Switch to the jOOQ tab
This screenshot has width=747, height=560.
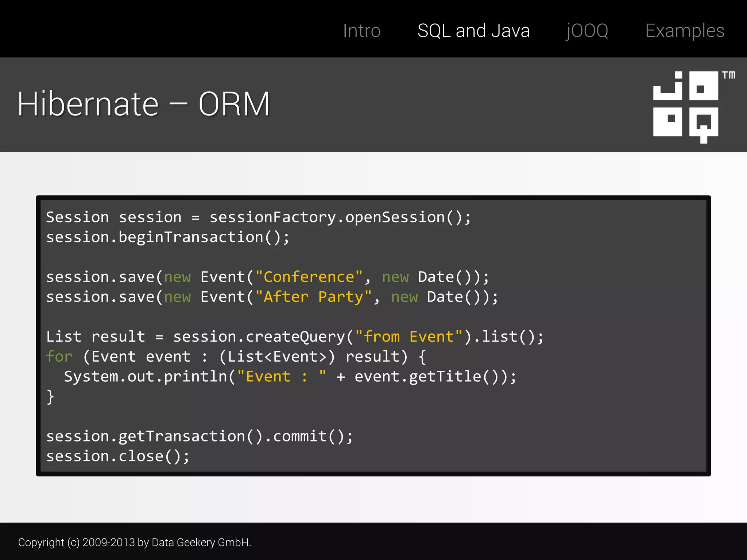587,31
